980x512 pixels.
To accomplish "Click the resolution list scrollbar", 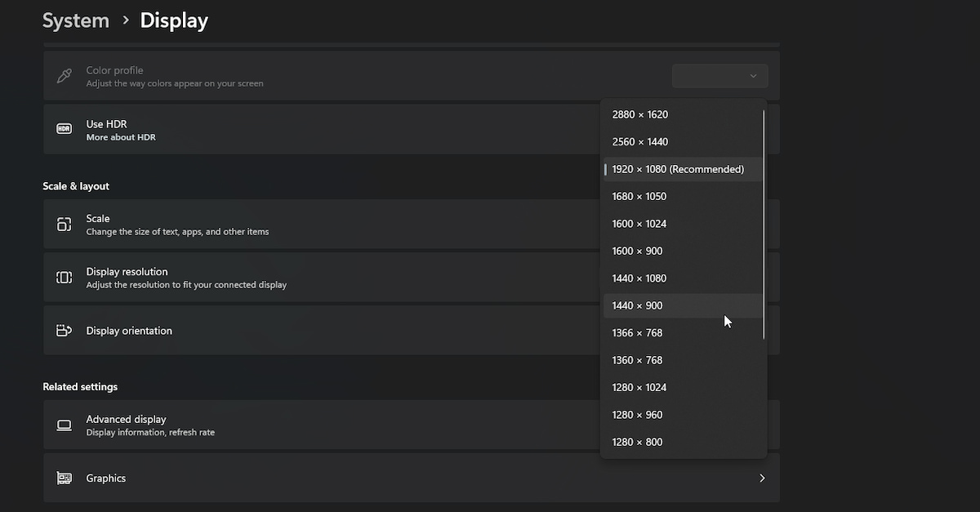I will coord(764,225).
